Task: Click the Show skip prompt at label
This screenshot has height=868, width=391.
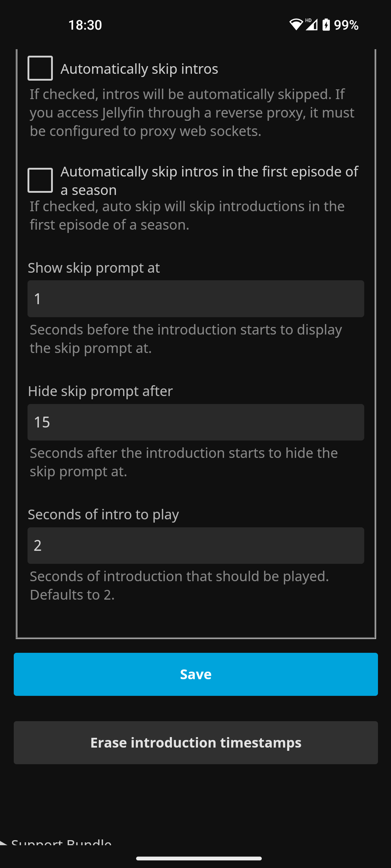Action: click(x=94, y=268)
